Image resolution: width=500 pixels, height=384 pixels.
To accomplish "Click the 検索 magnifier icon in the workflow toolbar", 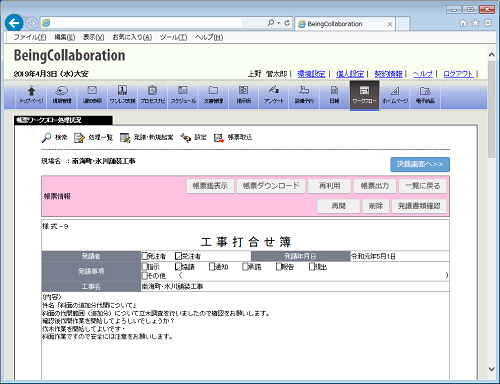I will tap(47, 137).
